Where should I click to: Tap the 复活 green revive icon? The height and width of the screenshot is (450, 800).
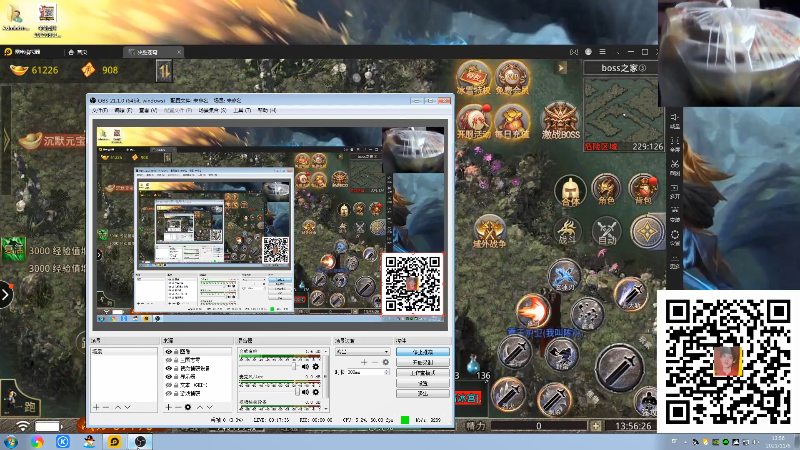[14, 250]
